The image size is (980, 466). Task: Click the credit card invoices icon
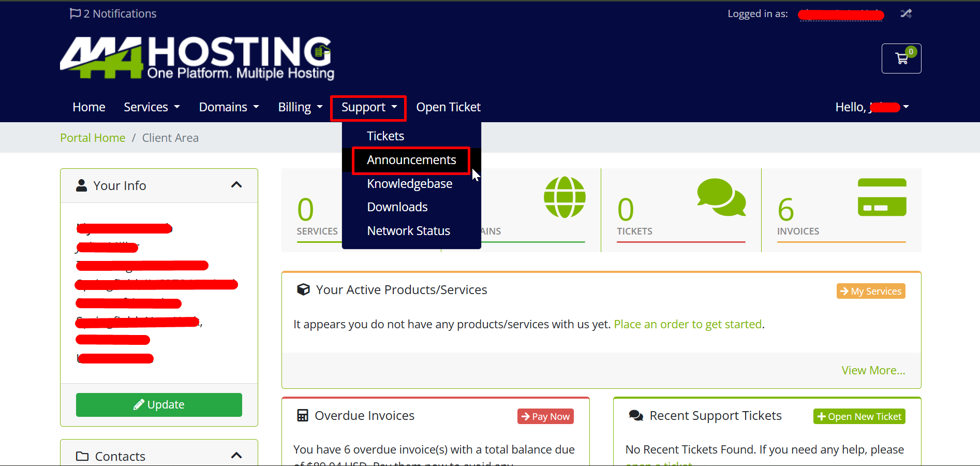click(882, 197)
